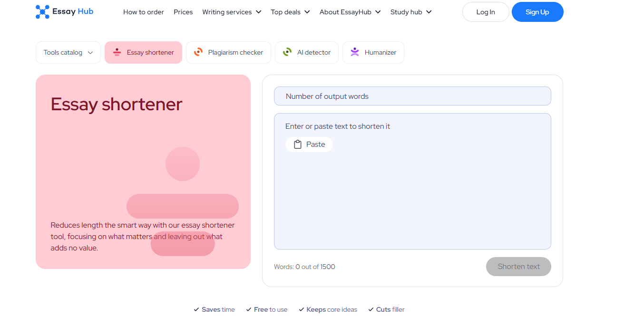Click the 'Keeps core ideas' feature text
644x326 pixels.
332,309
